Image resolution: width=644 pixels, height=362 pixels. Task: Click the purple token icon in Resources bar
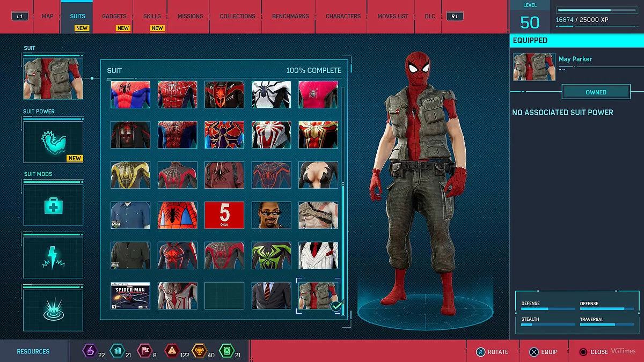coord(89,351)
